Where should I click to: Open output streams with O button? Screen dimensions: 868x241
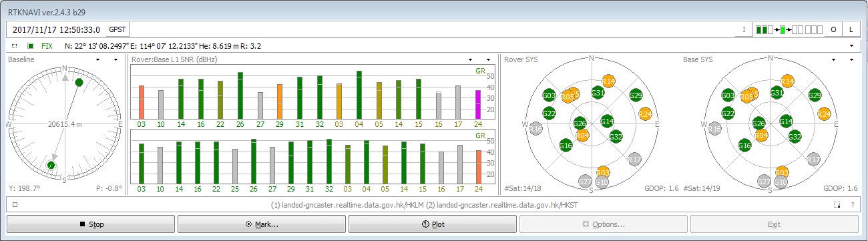[833, 29]
